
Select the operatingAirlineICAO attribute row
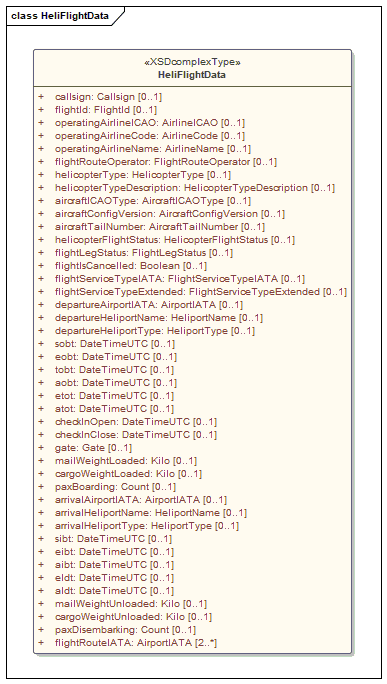tap(150, 123)
